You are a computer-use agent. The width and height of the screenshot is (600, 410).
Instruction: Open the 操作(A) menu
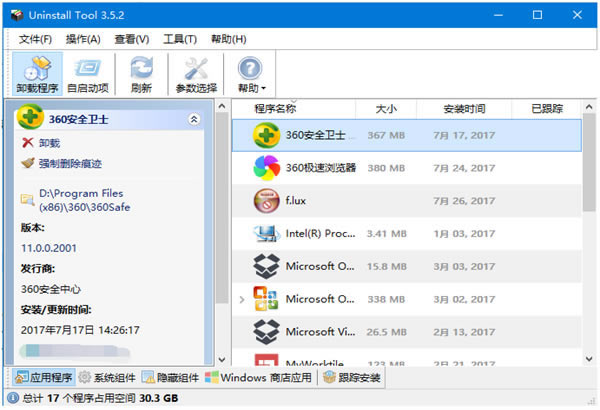(83, 39)
